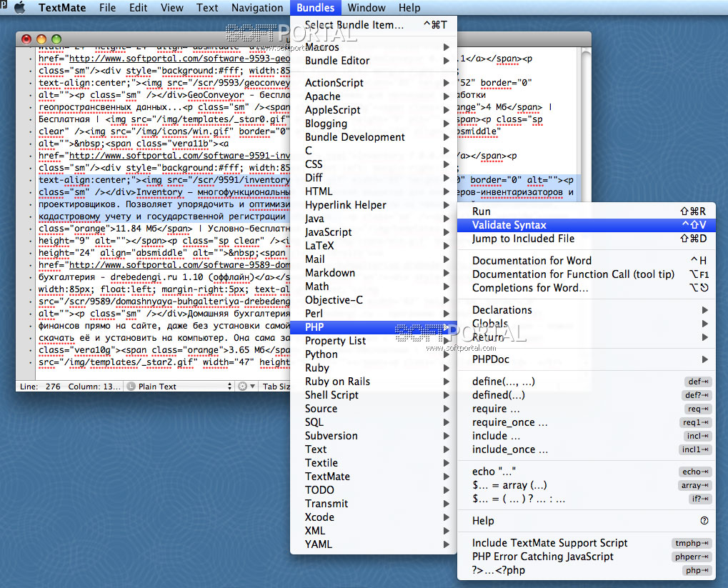The image size is (728, 588).
Task: Insert echo "…" snippet
Action: point(587,472)
